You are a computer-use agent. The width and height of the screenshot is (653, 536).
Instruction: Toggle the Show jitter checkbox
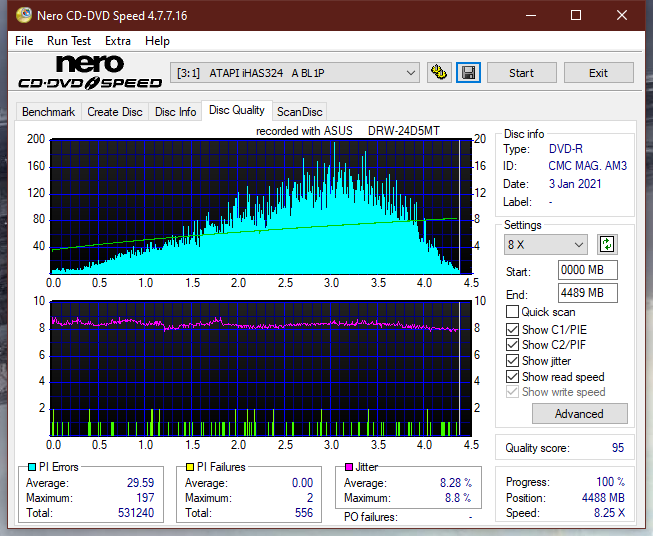tap(512, 361)
